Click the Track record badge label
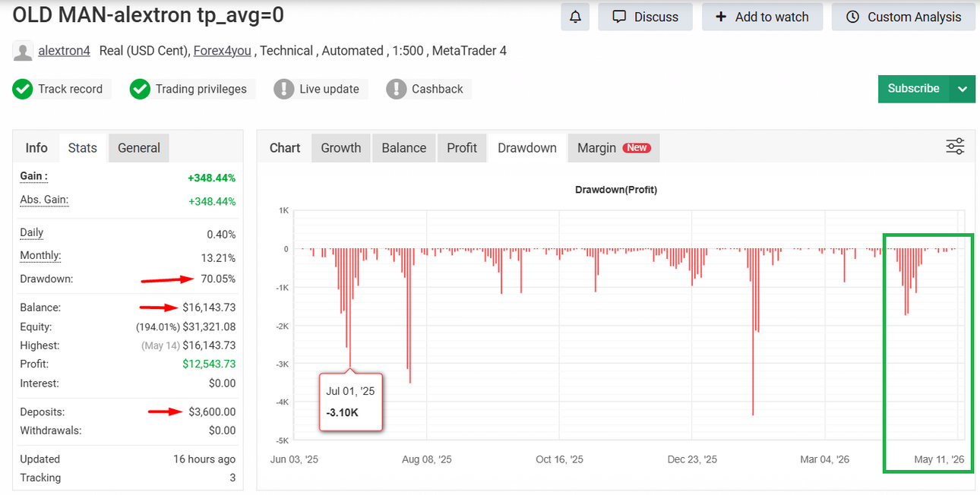The height and width of the screenshot is (495, 980). click(70, 89)
